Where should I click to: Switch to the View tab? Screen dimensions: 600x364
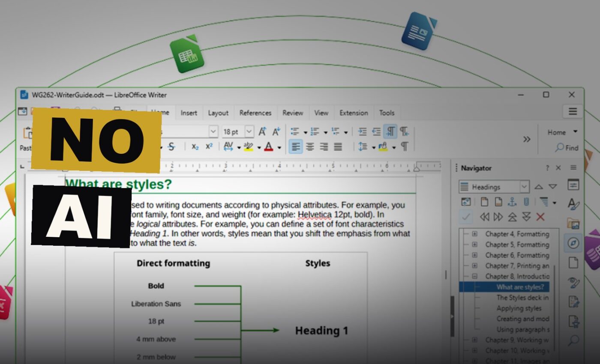point(321,113)
